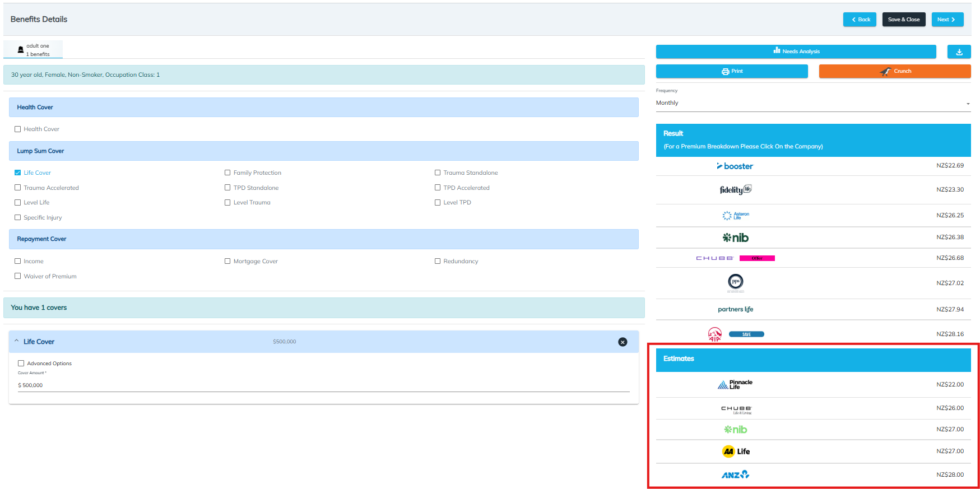Enable the Level Trauma checkbox
The image size is (980, 489).
coord(227,202)
